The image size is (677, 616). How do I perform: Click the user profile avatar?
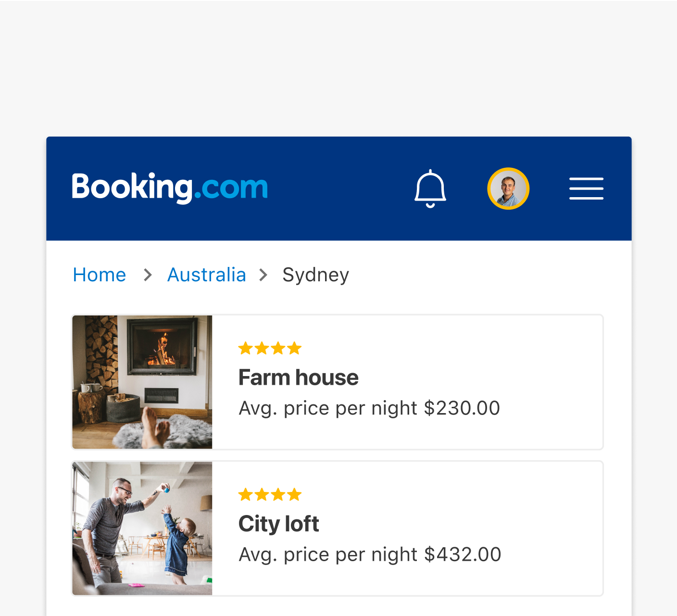[508, 189]
